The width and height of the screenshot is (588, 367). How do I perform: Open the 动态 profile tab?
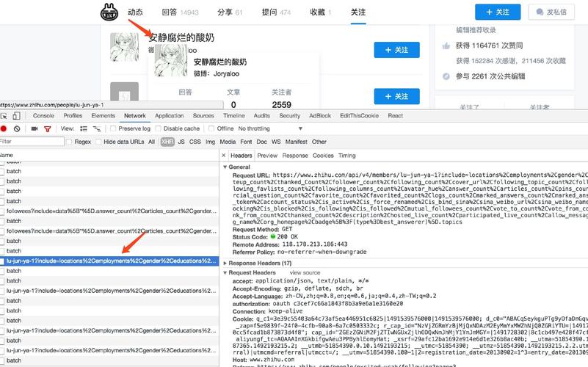coord(135,12)
